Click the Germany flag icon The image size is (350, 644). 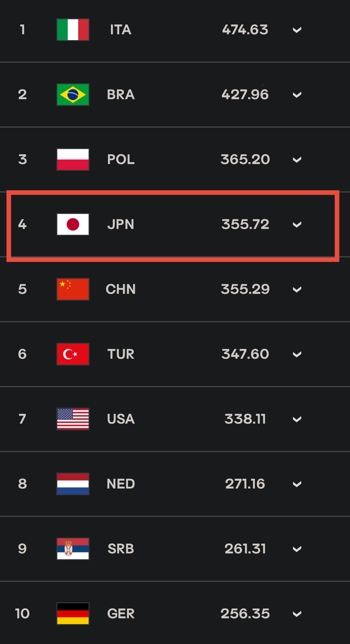[73, 614]
